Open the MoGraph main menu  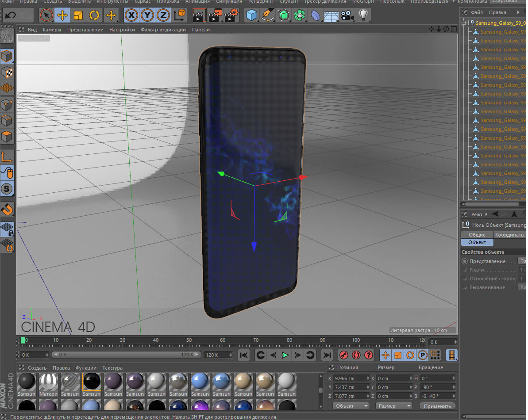[x=363, y=2]
